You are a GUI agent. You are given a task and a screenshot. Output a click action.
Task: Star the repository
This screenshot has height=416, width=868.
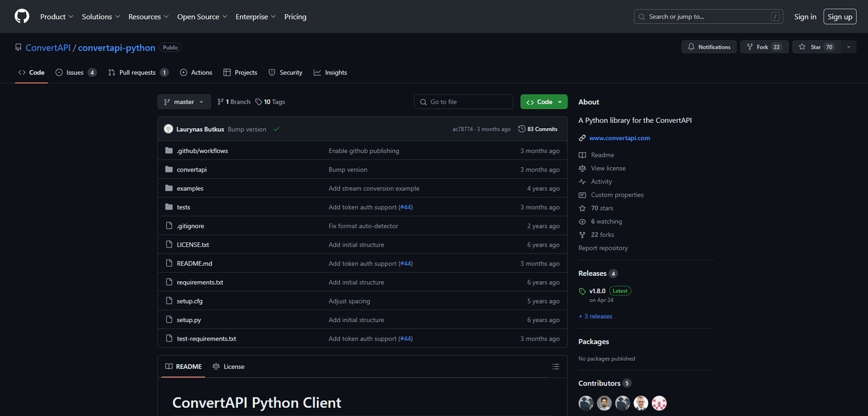click(x=816, y=47)
